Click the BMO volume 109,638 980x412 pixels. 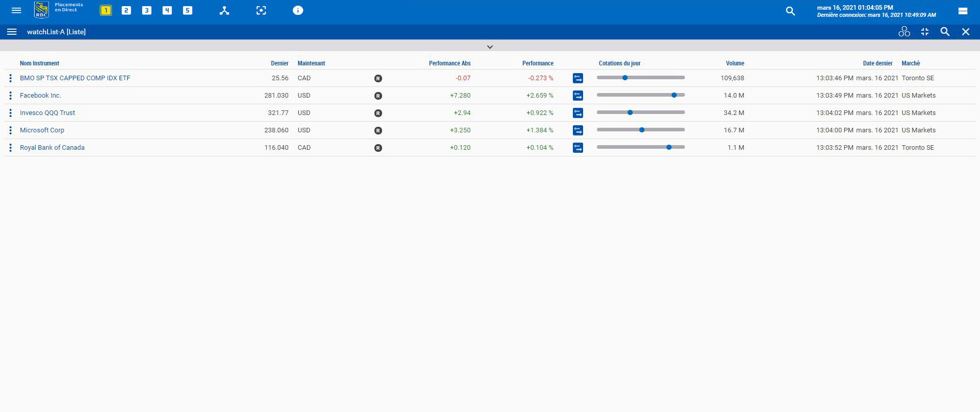(x=732, y=78)
